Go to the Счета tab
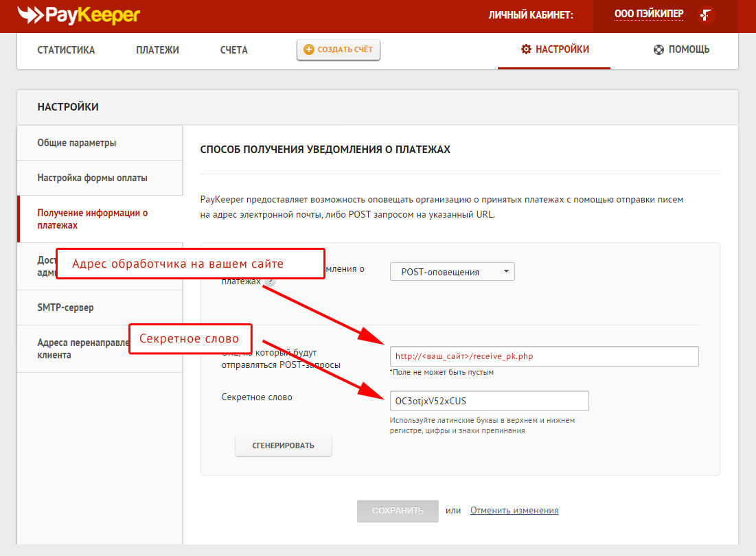Viewport: 756px width, 556px height. click(234, 49)
